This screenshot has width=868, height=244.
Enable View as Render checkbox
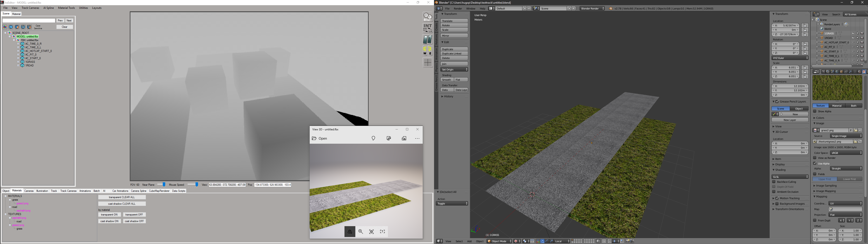[x=815, y=158]
